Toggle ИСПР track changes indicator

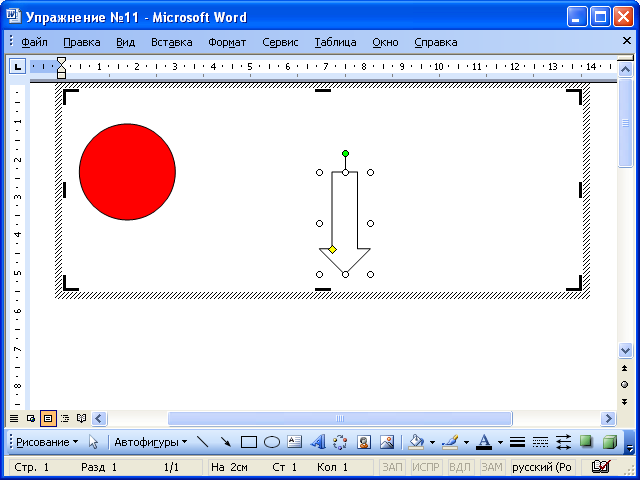tap(425, 467)
